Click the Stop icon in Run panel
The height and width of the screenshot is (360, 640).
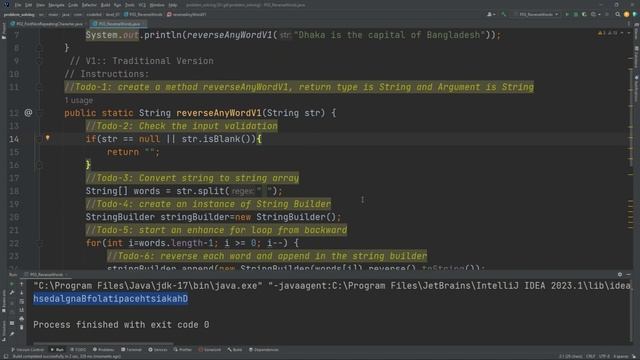point(12,303)
